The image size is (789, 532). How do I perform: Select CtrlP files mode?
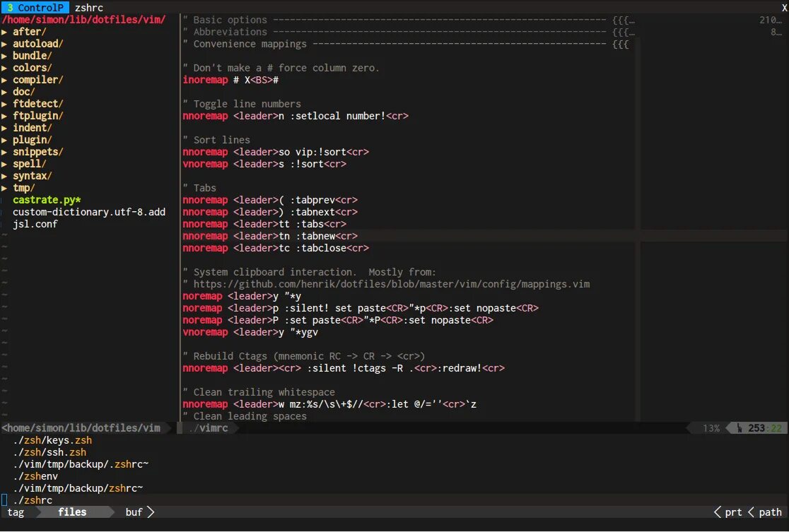[x=72, y=512]
